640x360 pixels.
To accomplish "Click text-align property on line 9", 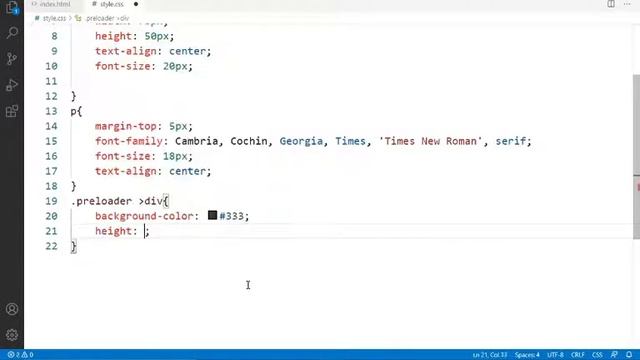I will [x=126, y=51].
